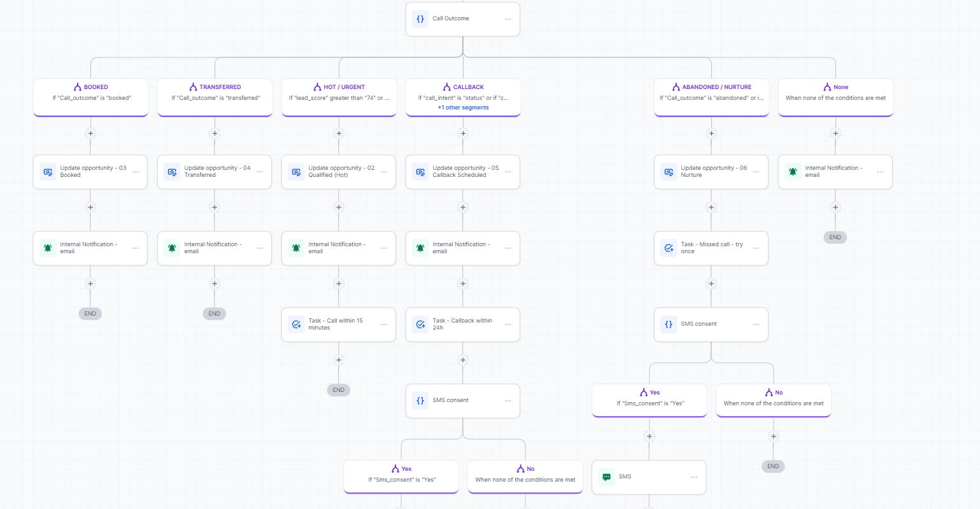Open options for CALLBACK SMS consent node
This screenshot has height=509, width=980.
point(508,401)
